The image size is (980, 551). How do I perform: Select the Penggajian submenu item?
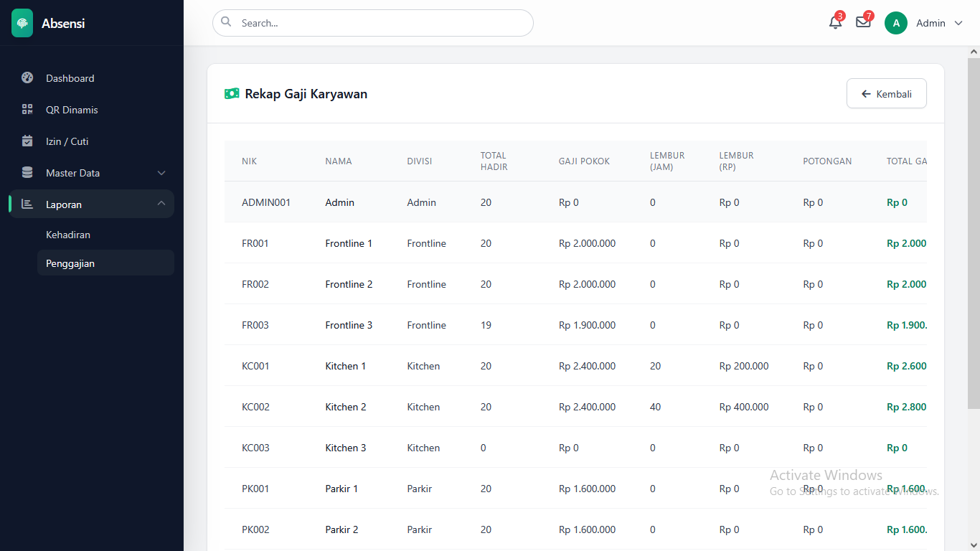click(x=70, y=263)
